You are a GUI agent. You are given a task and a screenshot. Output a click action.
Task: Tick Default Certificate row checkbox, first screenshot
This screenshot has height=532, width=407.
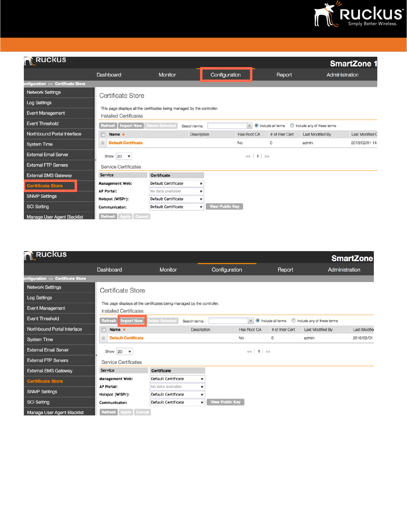click(x=103, y=143)
